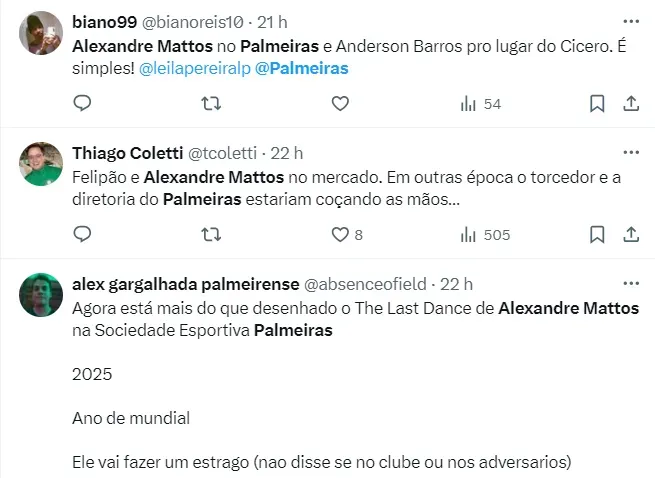Open more options on alex gargalhada's tweet
The image size is (655, 478).
631,283
